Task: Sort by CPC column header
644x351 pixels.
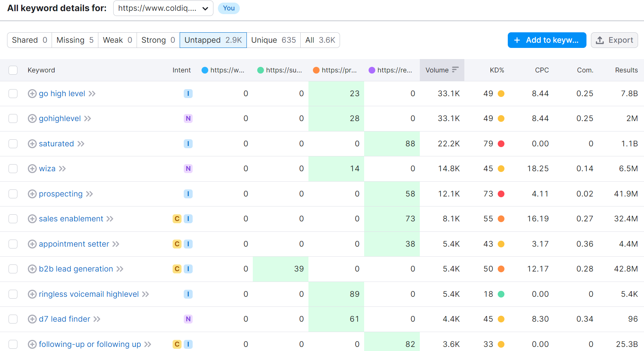Action: pyautogui.click(x=542, y=70)
